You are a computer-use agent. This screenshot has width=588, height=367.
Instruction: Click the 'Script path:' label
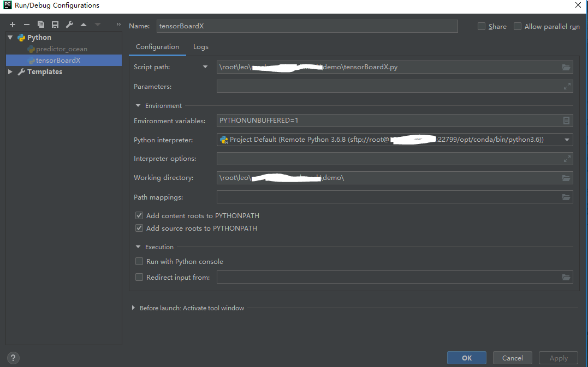pos(152,67)
